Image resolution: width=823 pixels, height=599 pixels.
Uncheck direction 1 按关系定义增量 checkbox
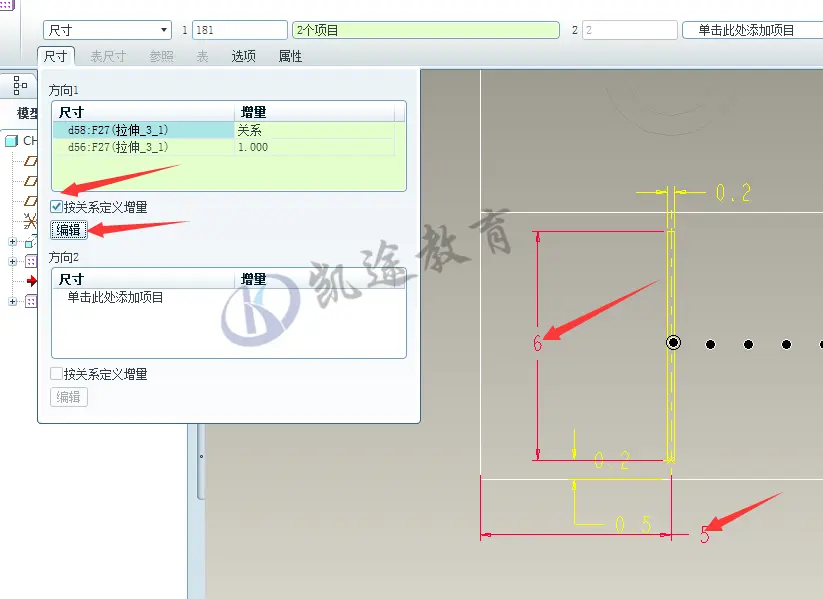tap(57, 206)
